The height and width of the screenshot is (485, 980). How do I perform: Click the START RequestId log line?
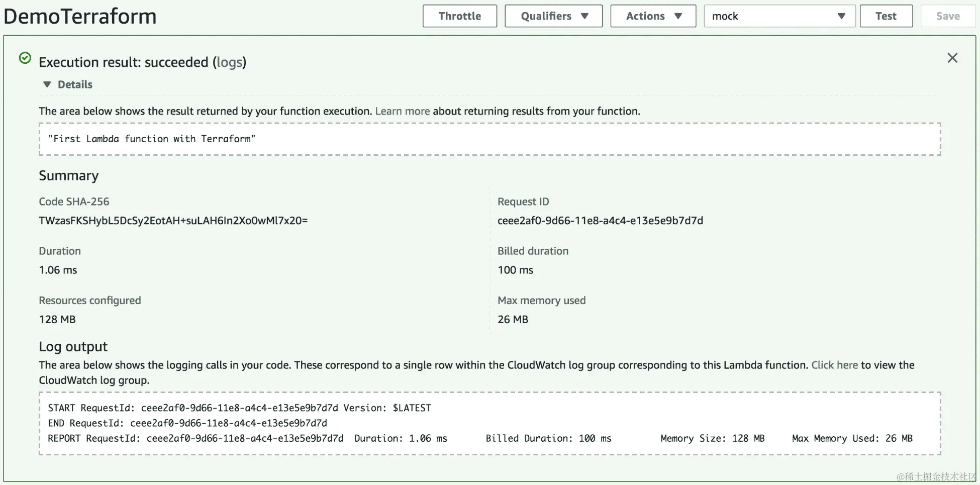[239, 408]
